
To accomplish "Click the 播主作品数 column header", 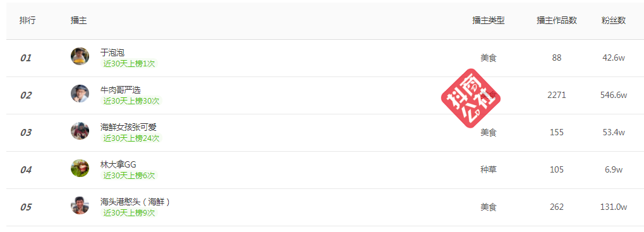I will tap(557, 20).
